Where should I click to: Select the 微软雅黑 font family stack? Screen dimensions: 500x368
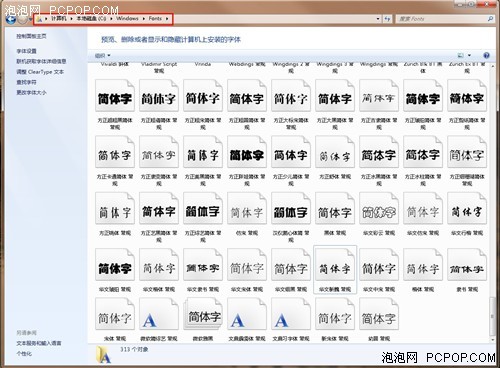[203, 314]
